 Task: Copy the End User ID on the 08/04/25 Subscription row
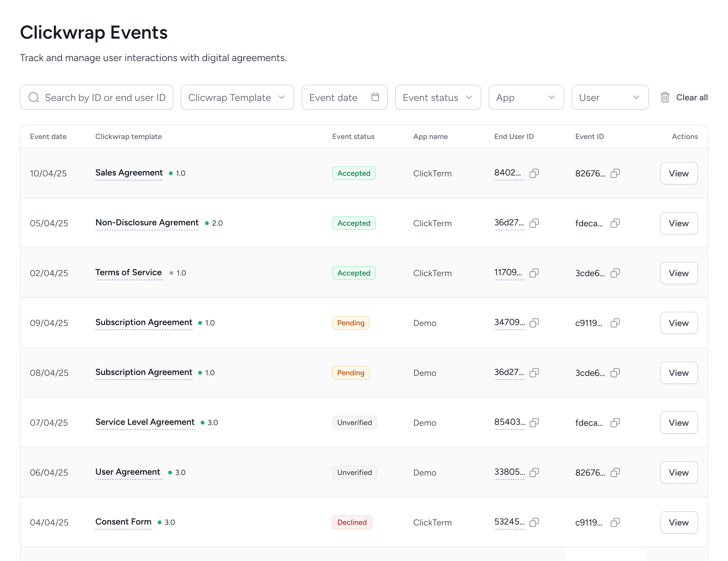534,373
